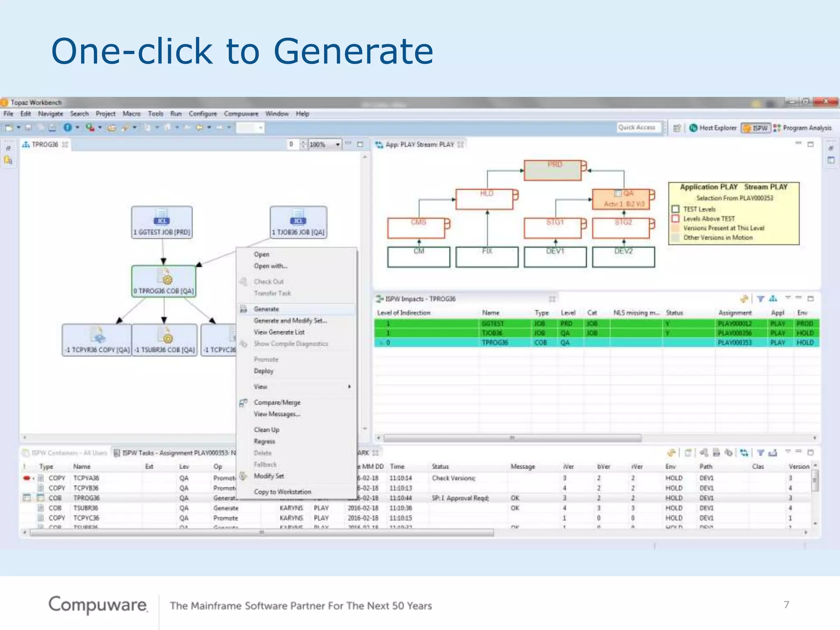
Task: Click filter funnel icon in ISPW Impacts view
Action: 760,299
